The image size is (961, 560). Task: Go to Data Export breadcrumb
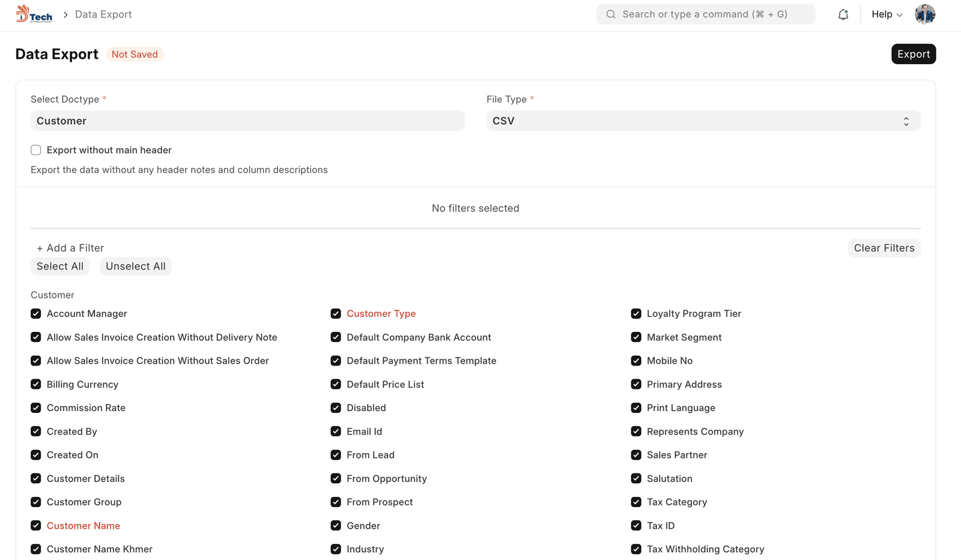click(x=103, y=14)
